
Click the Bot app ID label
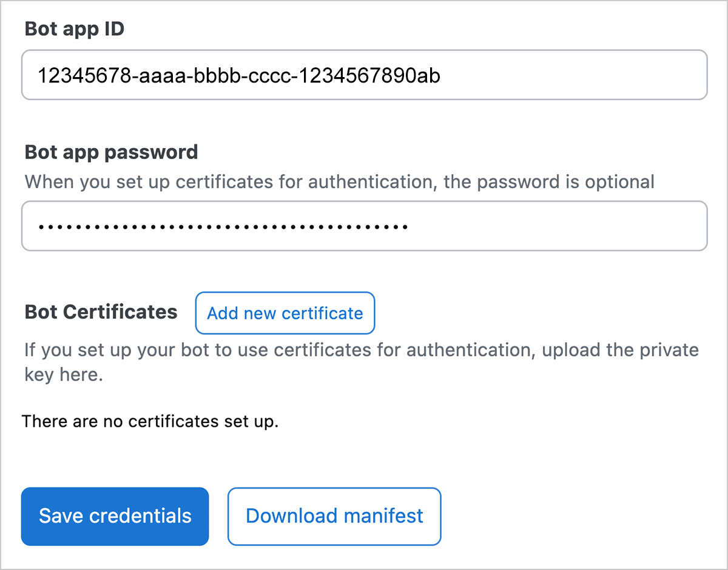click(74, 29)
